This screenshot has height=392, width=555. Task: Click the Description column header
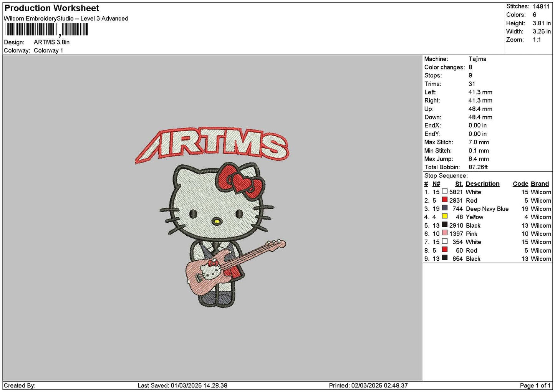point(482,184)
